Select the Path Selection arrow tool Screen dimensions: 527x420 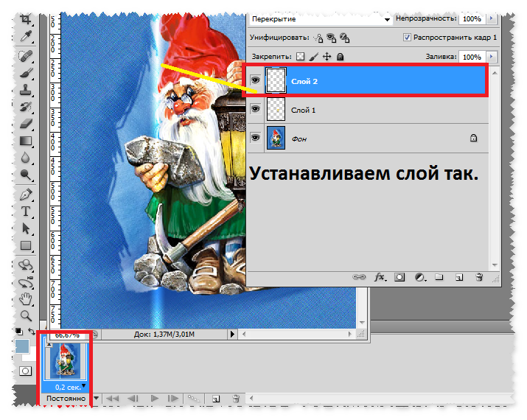(x=26, y=228)
